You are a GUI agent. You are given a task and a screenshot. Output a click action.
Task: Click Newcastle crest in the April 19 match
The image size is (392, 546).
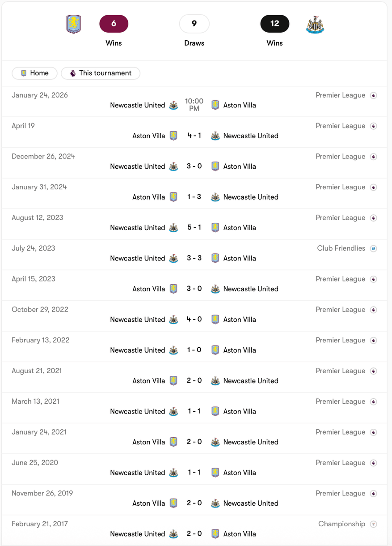pyautogui.click(x=215, y=136)
